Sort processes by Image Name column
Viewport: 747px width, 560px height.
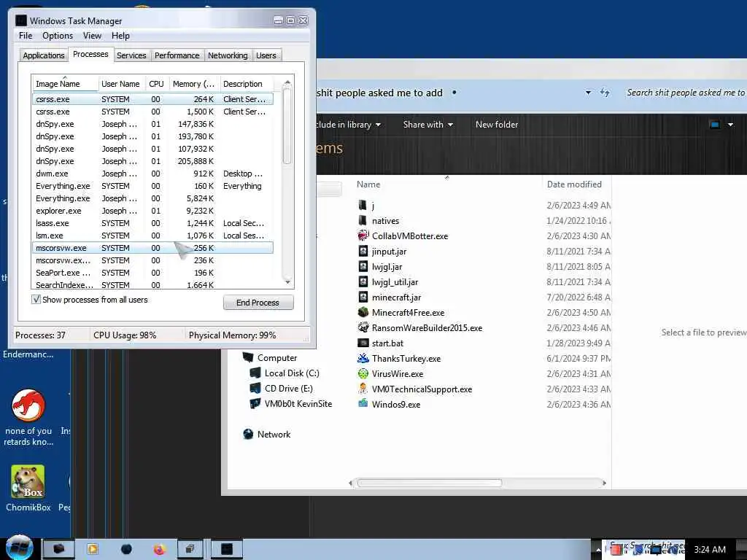pos(65,84)
